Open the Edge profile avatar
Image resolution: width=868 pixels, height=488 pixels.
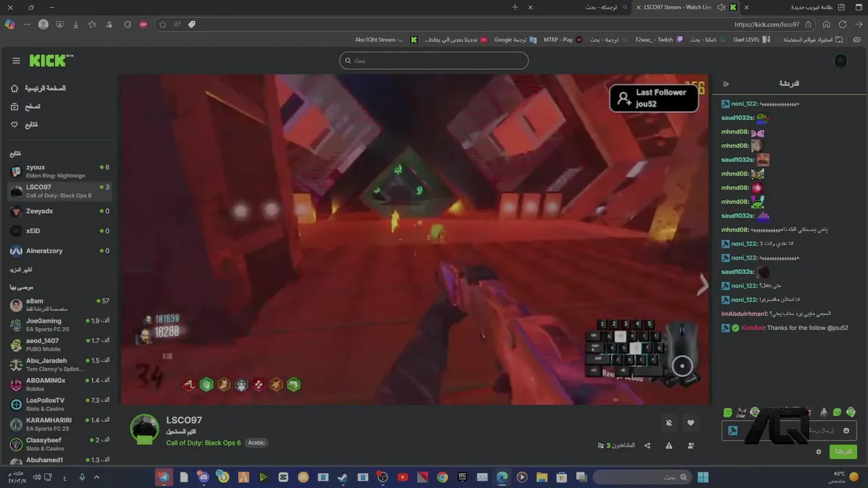pyautogui.click(x=43, y=24)
